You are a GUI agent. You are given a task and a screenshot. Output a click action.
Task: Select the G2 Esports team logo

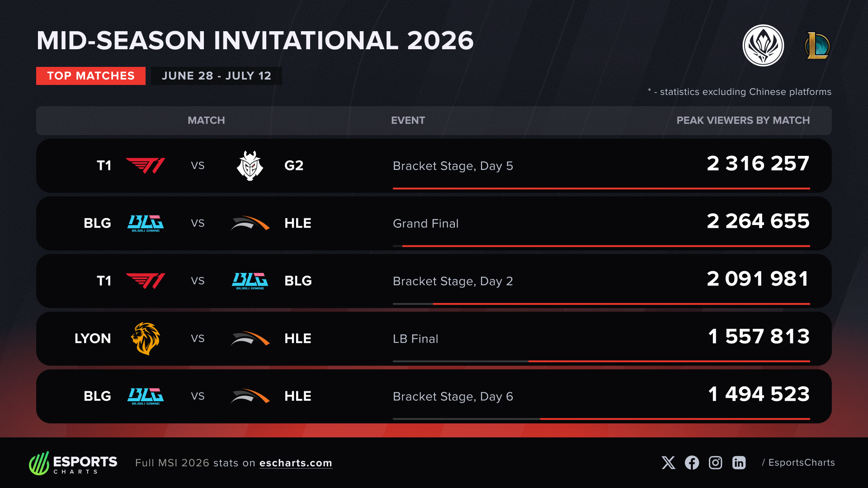coord(250,166)
